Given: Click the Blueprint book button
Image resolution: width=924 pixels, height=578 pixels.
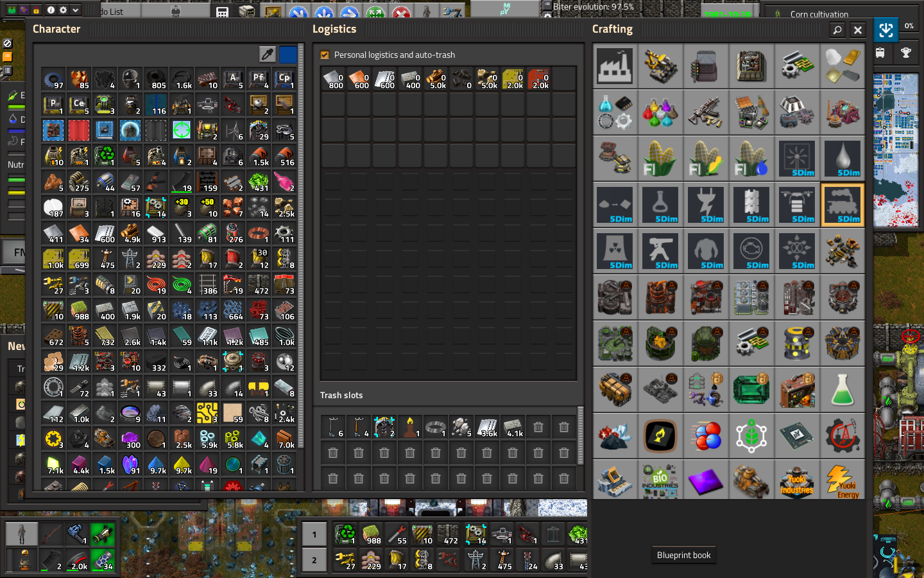Looking at the screenshot, I should click(x=684, y=556).
